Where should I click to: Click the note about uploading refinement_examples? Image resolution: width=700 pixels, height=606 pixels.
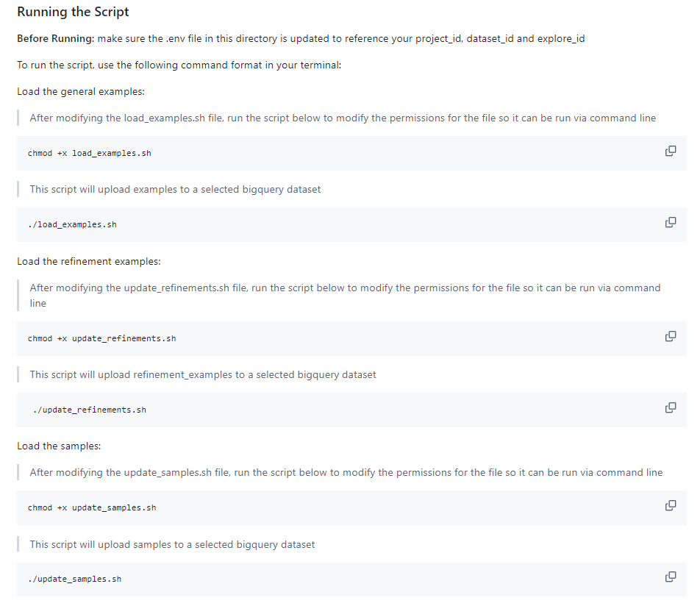[203, 374]
